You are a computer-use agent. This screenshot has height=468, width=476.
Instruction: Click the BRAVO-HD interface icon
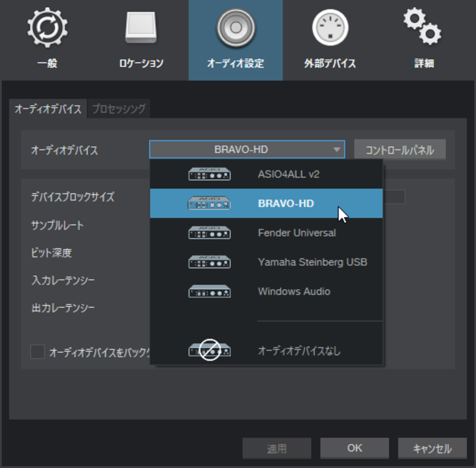point(209,203)
